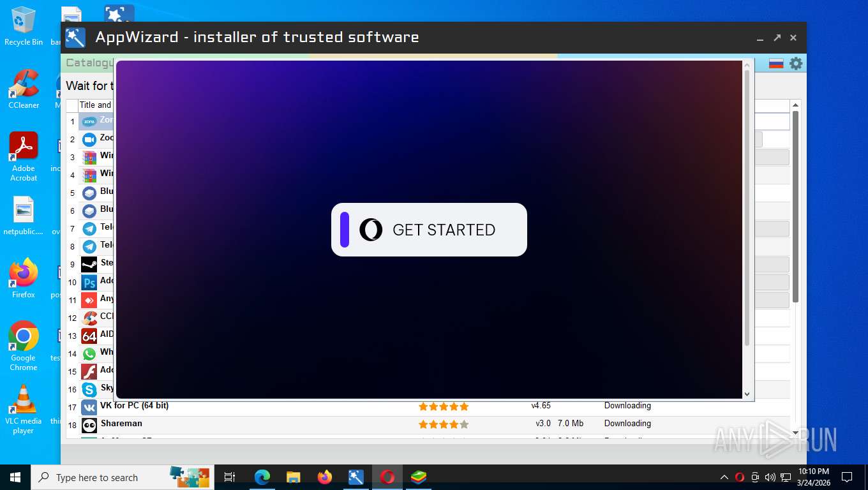868x490 pixels.
Task: Open the VLC media player desktop shortcut
Action: [x=24, y=409]
